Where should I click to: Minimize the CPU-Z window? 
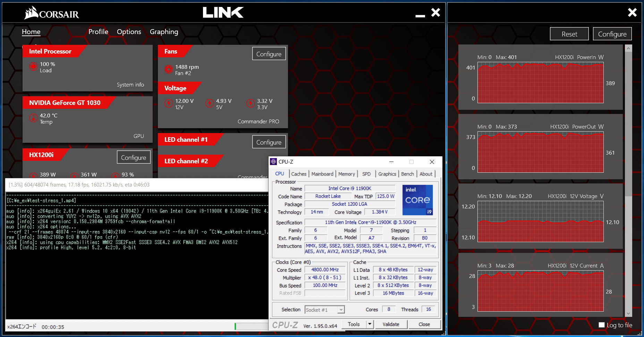pos(391,162)
